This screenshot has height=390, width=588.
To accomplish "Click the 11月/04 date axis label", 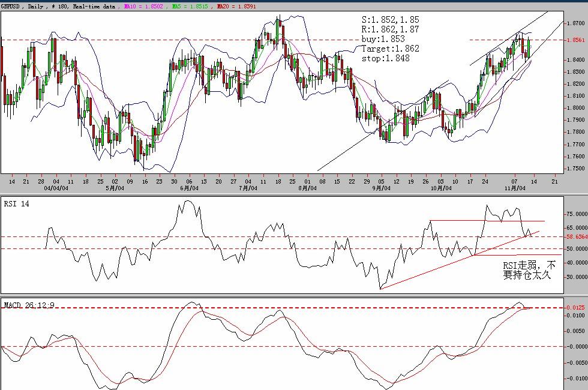I will (x=517, y=188).
